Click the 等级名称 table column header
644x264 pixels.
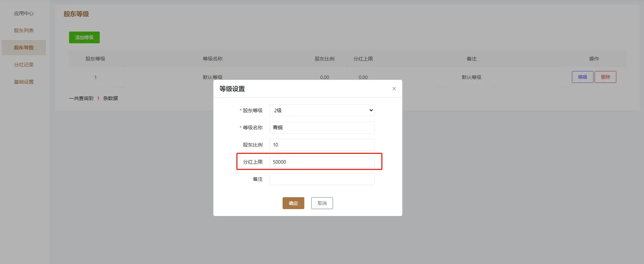click(x=213, y=59)
